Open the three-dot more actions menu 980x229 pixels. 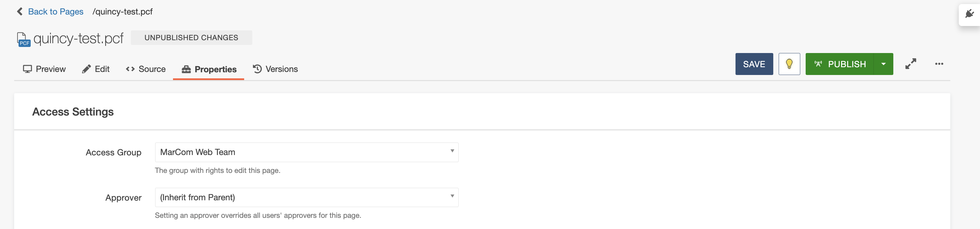click(939, 63)
